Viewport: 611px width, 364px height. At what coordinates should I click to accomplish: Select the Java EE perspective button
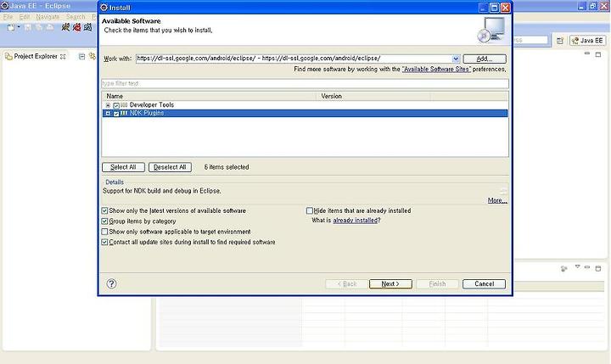tap(587, 41)
